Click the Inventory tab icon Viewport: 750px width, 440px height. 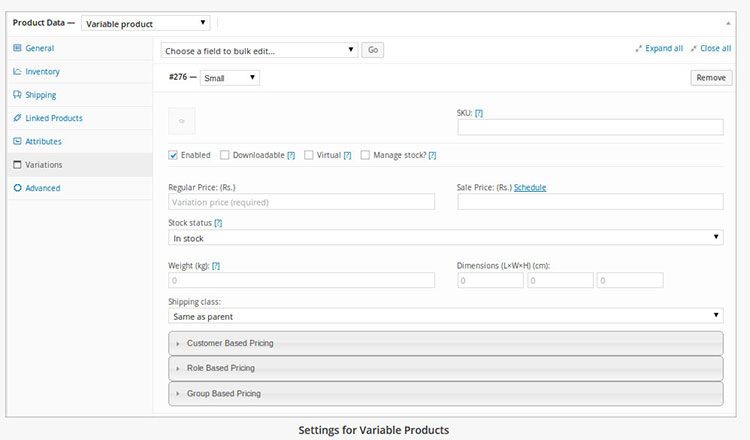(17, 72)
